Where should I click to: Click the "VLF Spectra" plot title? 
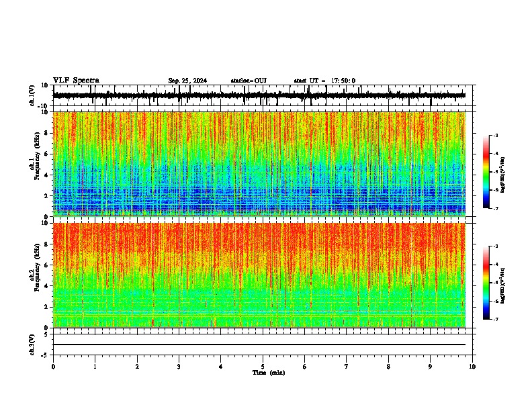click(x=76, y=81)
